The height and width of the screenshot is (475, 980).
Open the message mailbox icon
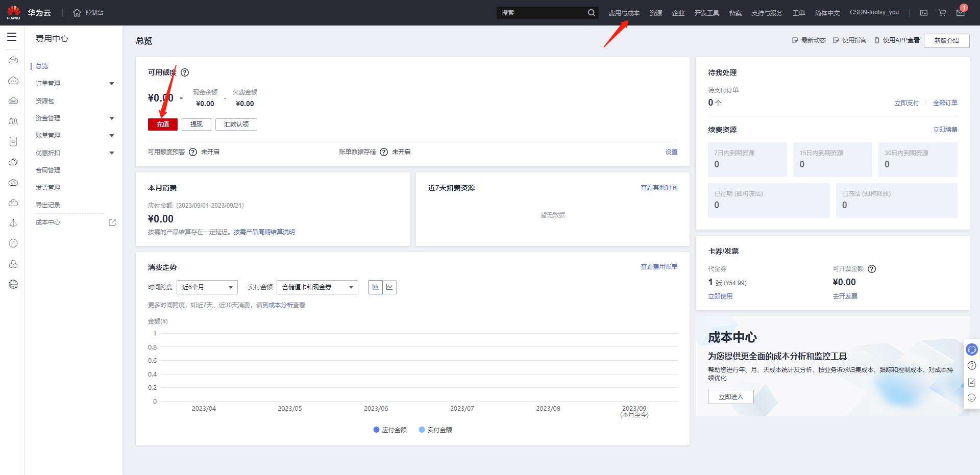coord(960,13)
